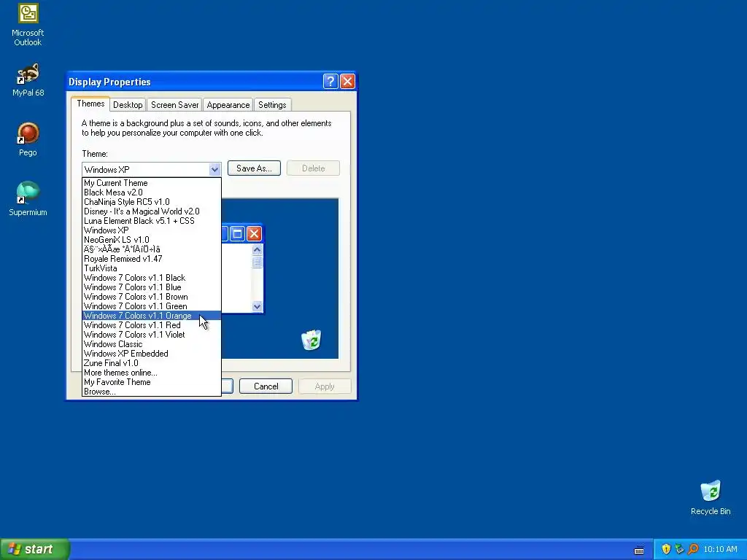
Task: Select the Recycle Bin on desktop
Action: coord(711,497)
